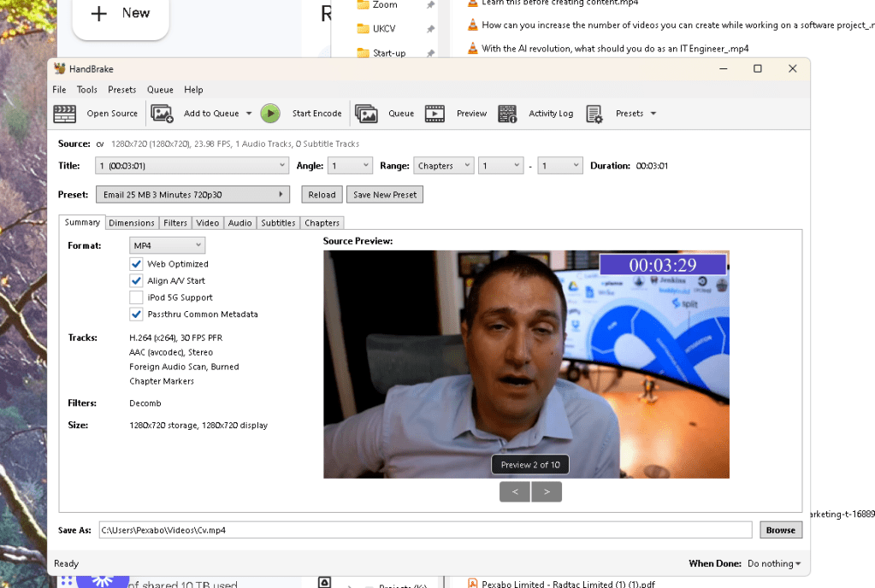Click the Reload preset button
875x588 pixels.
(322, 195)
